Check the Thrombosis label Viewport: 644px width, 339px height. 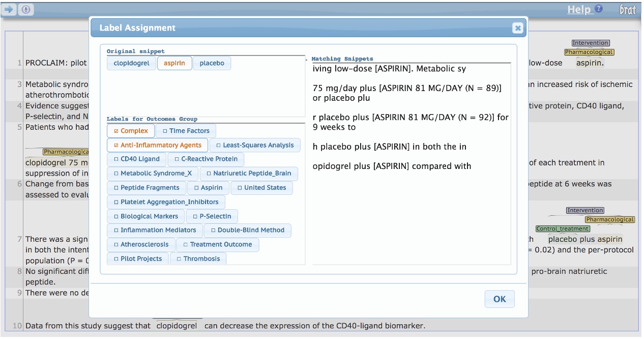[x=198, y=259]
